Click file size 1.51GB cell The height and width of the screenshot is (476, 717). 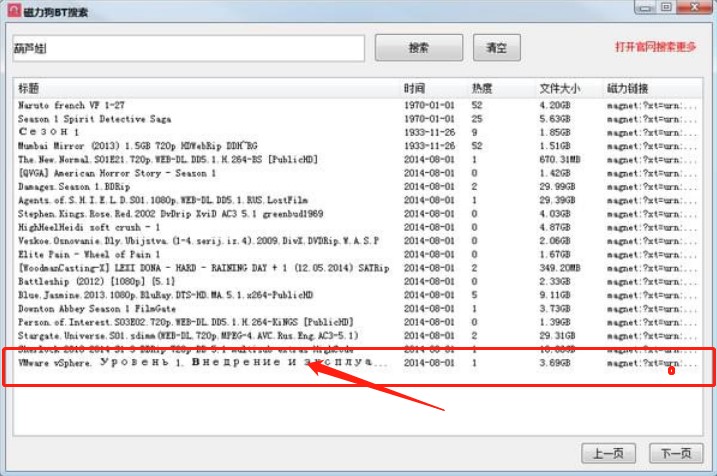point(555,146)
